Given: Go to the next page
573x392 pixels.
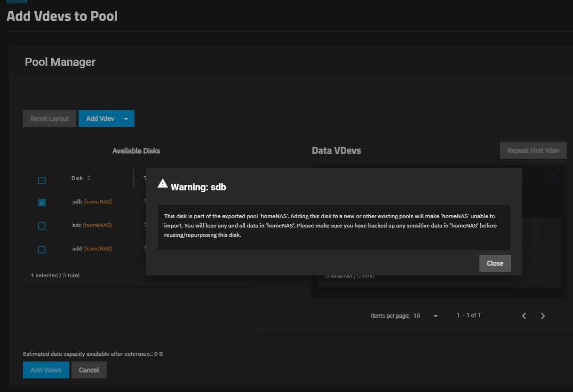Looking at the screenshot, I should coord(543,316).
